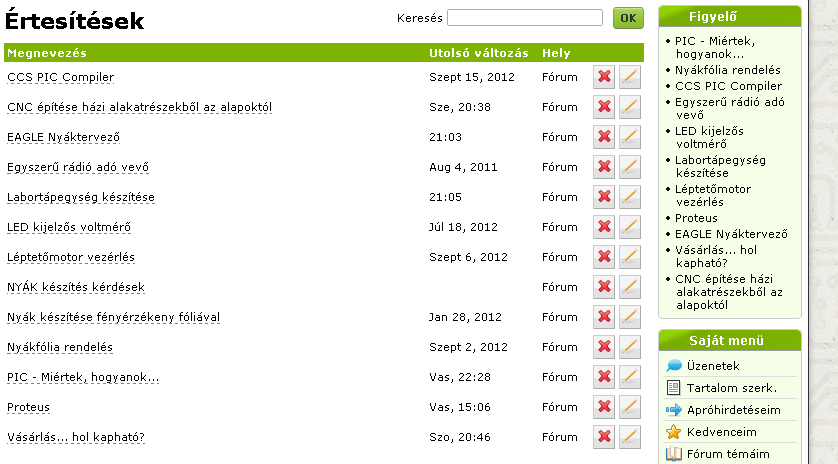Edit the EAGLE Nyáktervező notification
Screen dimensions: 838x464
630,137
